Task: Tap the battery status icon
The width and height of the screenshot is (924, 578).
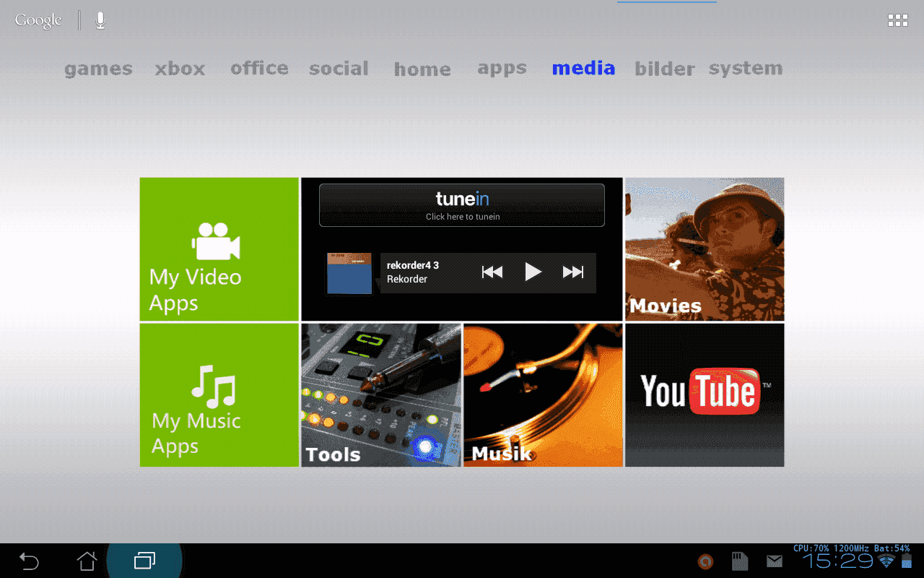Action: (x=907, y=561)
